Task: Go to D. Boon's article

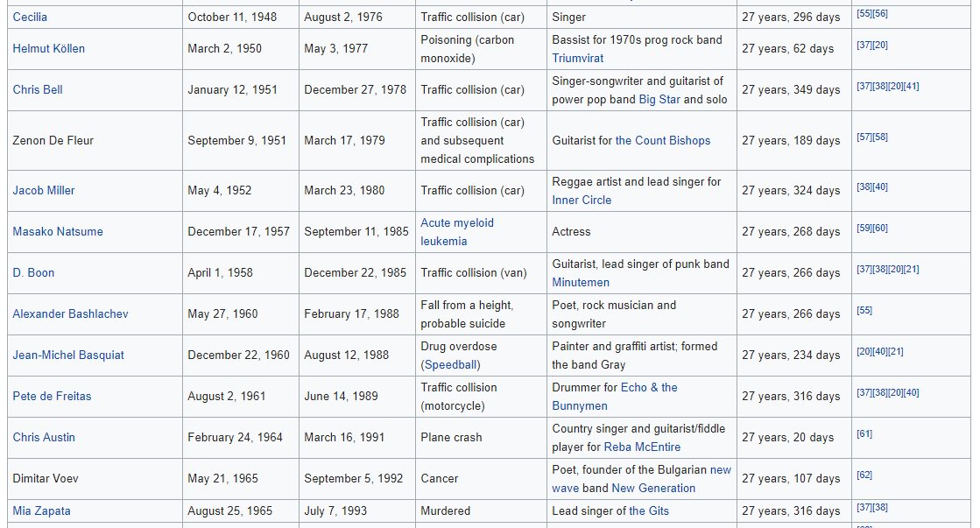Action: 33,272
